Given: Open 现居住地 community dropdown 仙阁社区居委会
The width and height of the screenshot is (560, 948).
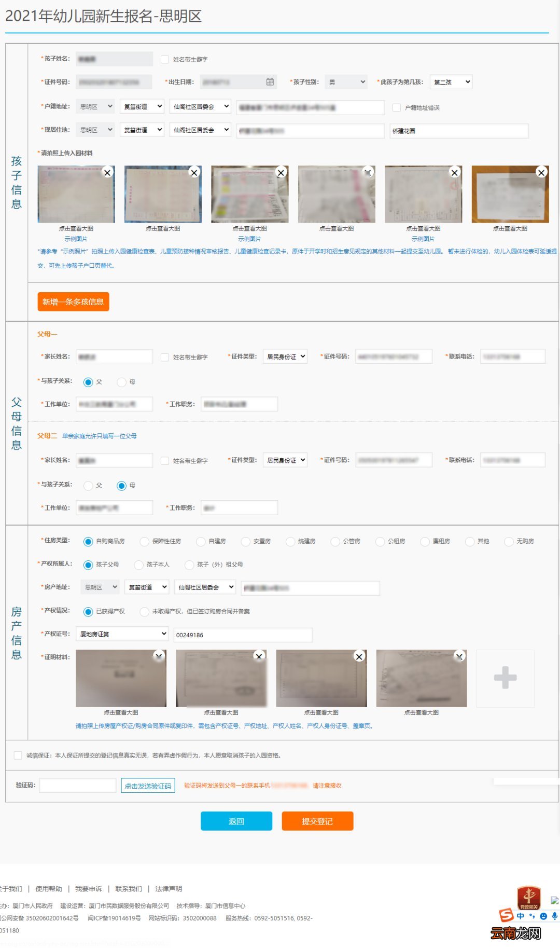Looking at the screenshot, I should tap(200, 130).
